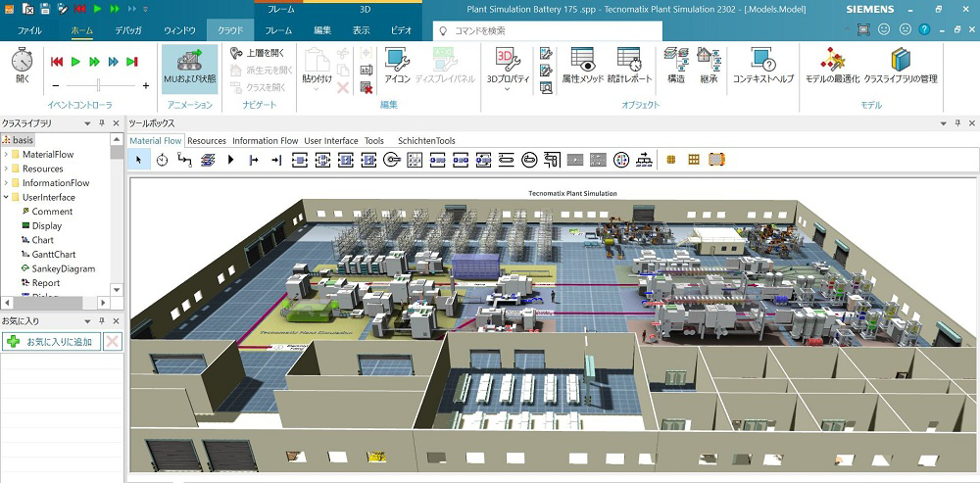Image resolution: width=980 pixels, height=483 pixels.
Task: Decrease simulation speed with minus button
Action: tap(56, 85)
